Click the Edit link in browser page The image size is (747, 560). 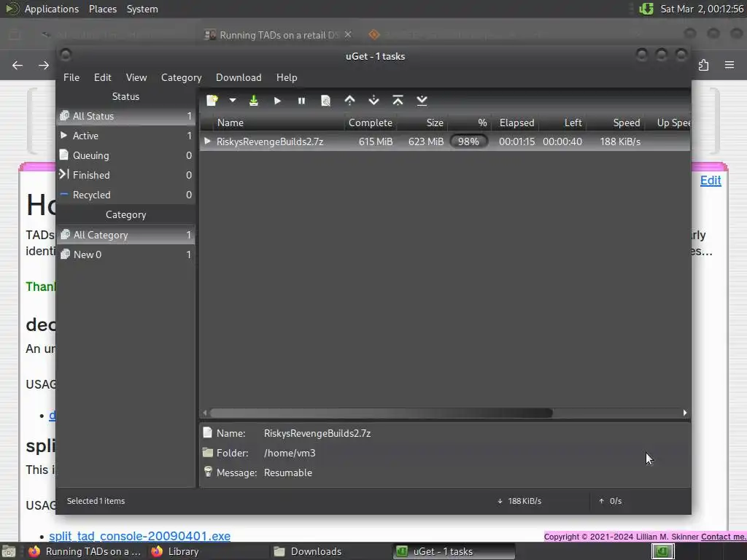tap(711, 181)
